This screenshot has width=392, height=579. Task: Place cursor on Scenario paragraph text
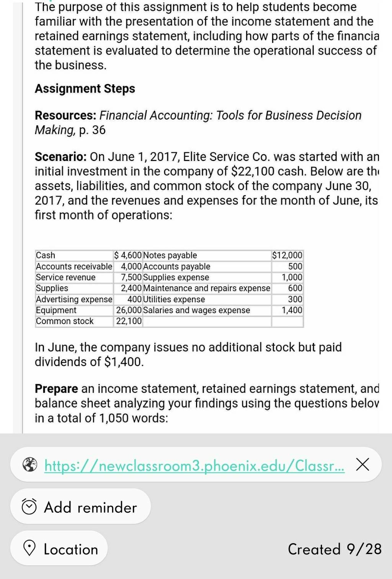pyautogui.click(x=207, y=186)
